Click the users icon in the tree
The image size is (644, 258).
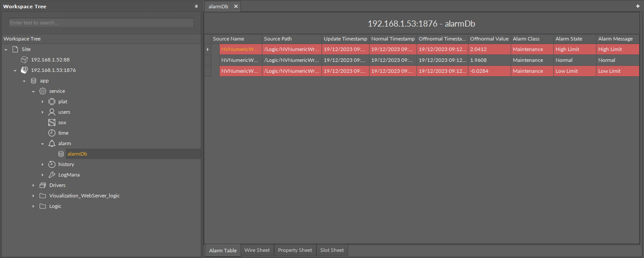coord(51,112)
